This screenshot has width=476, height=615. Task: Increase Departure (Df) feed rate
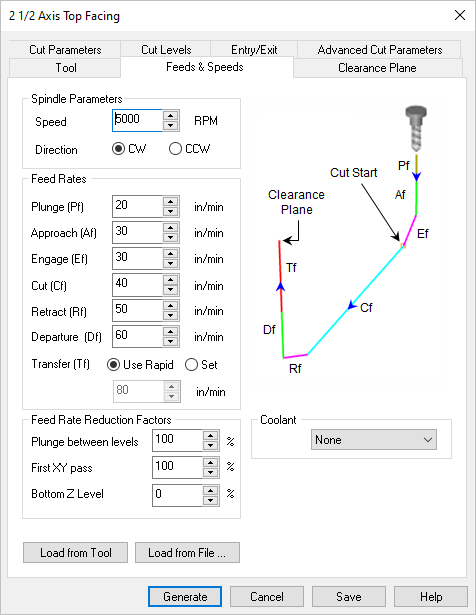[x=171, y=331]
